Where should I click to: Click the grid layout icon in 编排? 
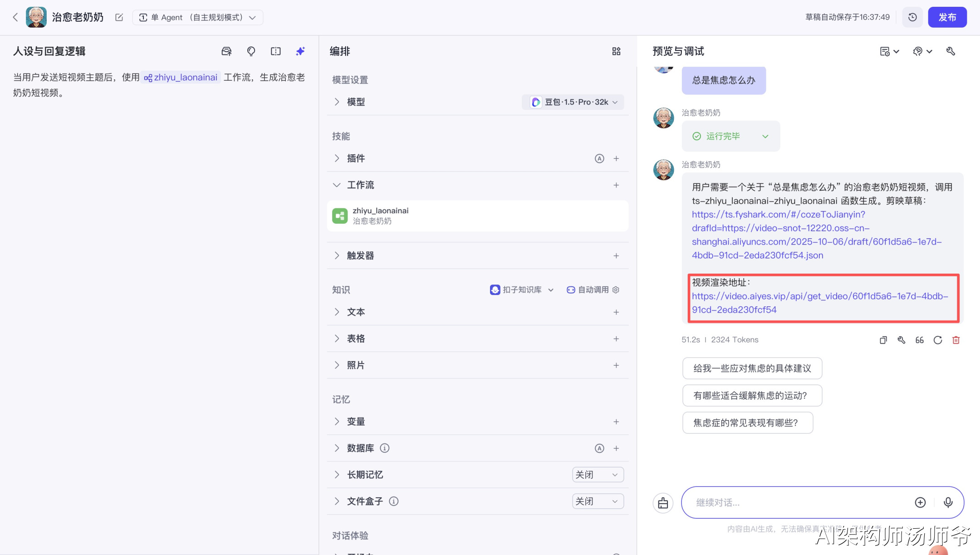[616, 51]
